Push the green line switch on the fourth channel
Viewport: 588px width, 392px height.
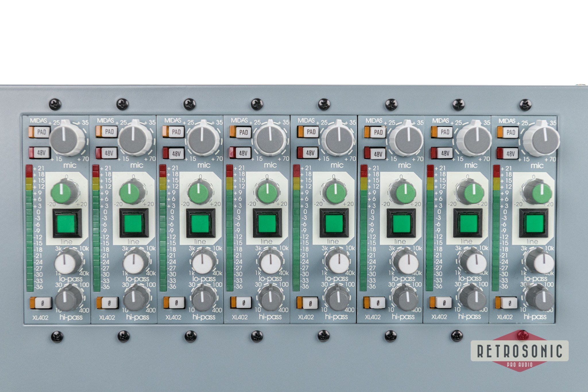coord(267,223)
